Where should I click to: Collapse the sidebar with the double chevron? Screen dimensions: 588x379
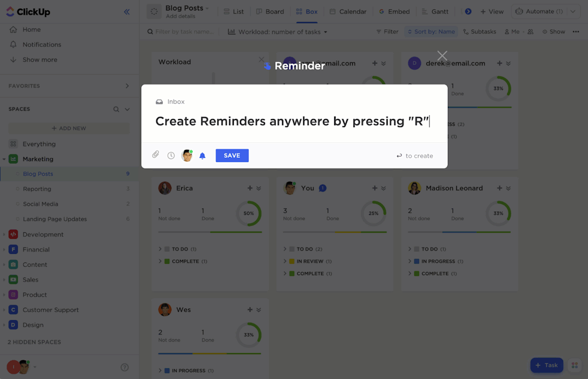[x=127, y=12]
